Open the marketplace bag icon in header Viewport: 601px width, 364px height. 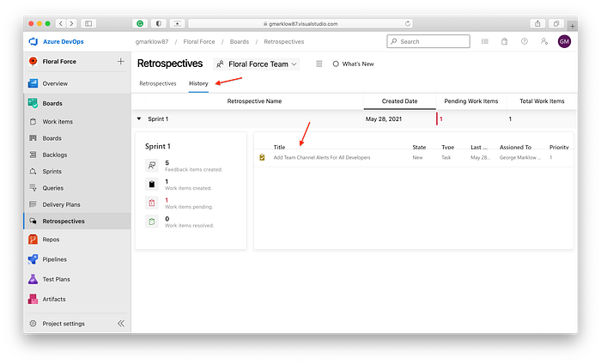click(x=505, y=41)
